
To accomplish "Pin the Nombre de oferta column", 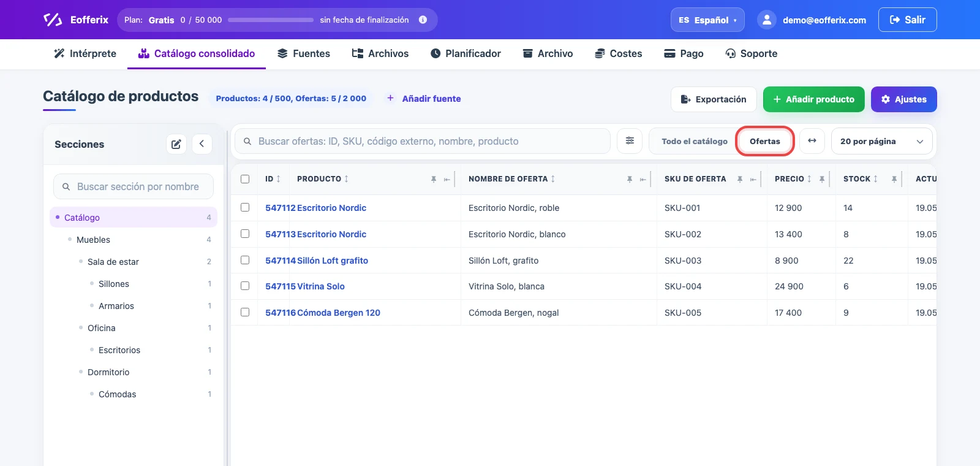I will (x=630, y=179).
